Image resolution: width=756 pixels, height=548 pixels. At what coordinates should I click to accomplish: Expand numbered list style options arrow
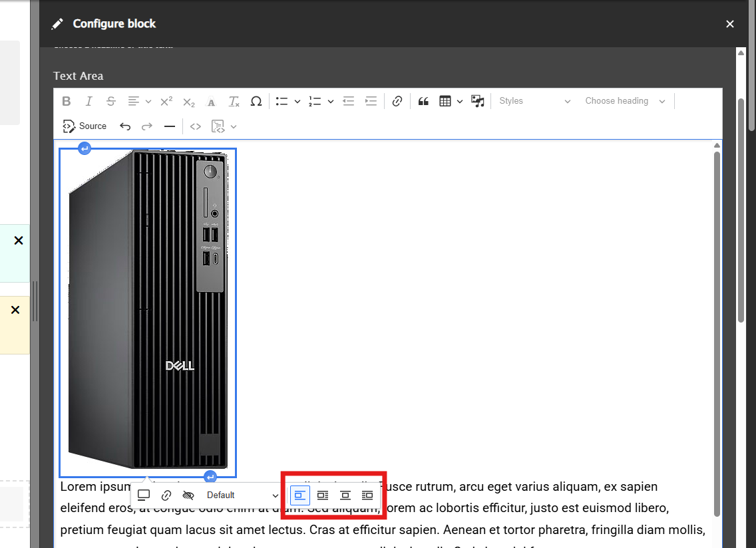coord(330,102)
